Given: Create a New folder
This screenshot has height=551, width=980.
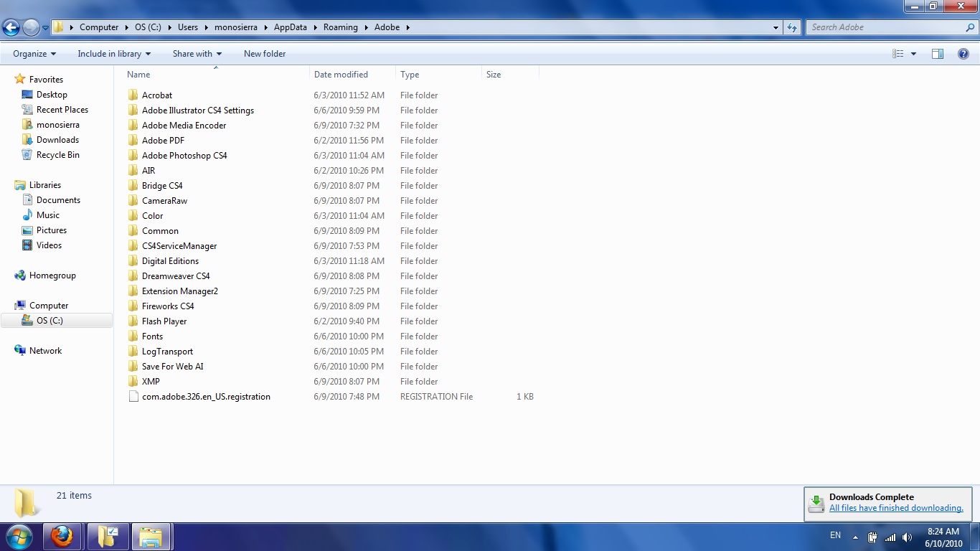Looking at the screenshot, I should point(265,54).
